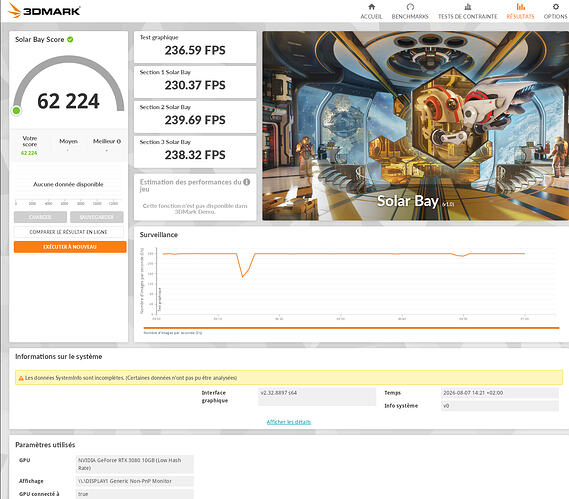The image size is (569, 499).
Task: Click the Charger button
Action: tap(40, 217)
